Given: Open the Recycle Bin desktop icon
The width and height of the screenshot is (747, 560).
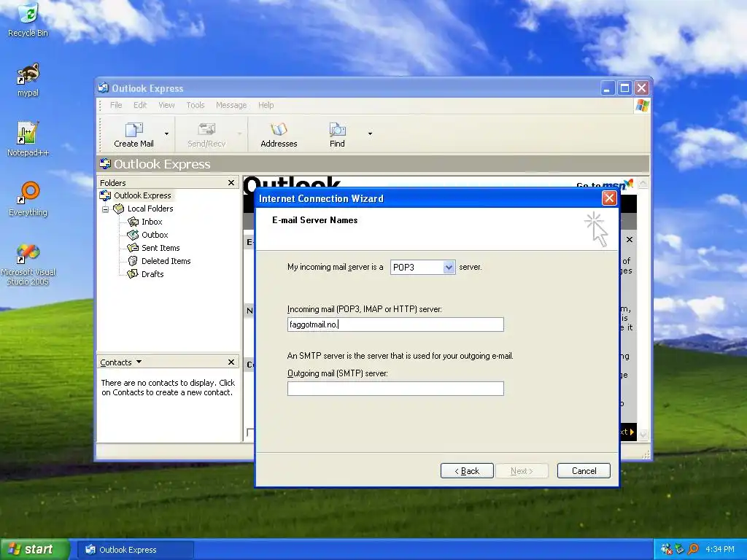Looking at the screenshot, I should [x=28, y=20].
